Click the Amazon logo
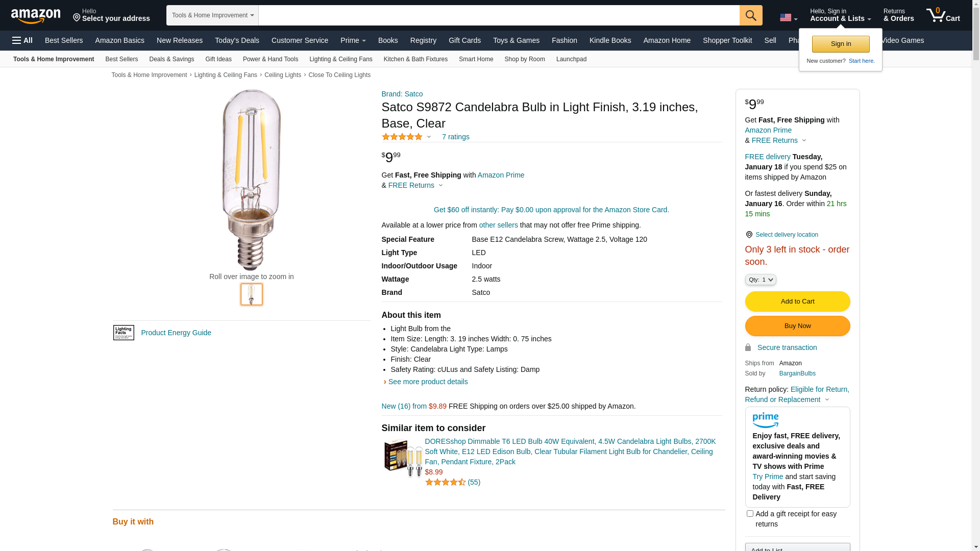 pos(36,16)
